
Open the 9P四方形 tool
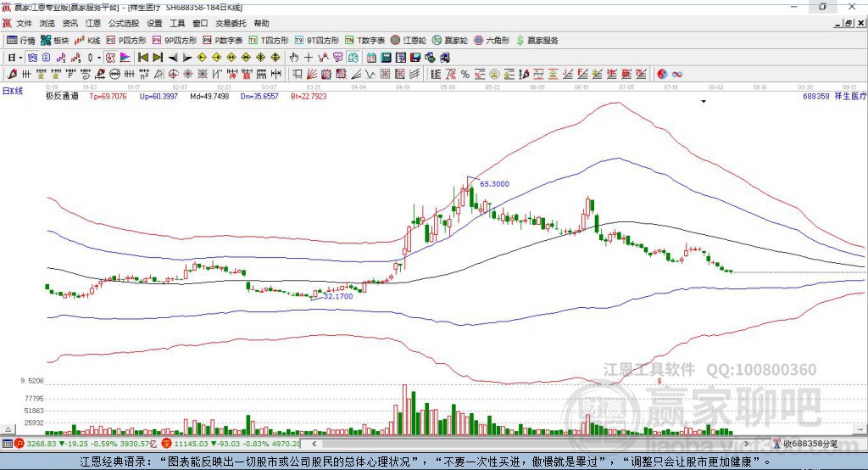[175, 41]
